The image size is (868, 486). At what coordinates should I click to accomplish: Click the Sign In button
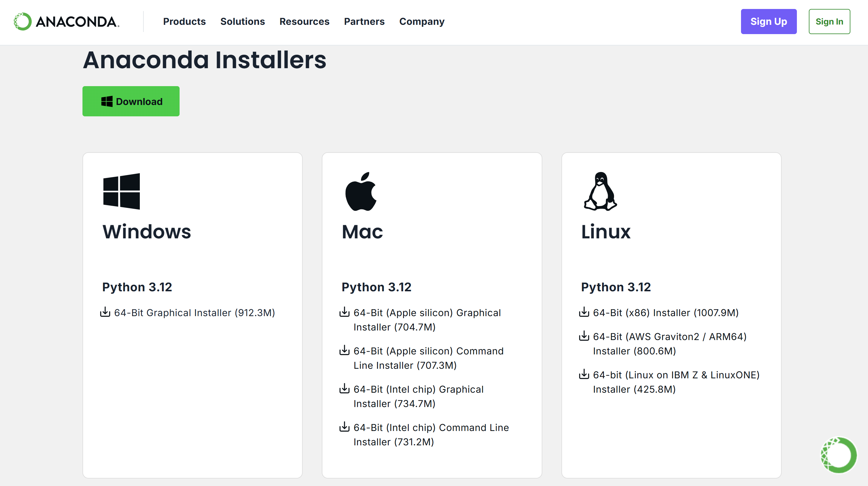click(829, 22)
